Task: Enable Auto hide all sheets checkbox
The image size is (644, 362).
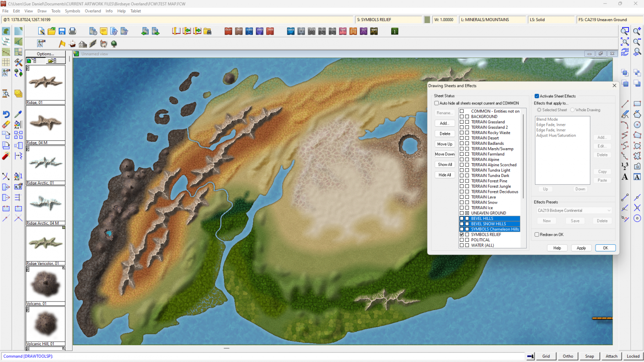Action: click(437, 103)
